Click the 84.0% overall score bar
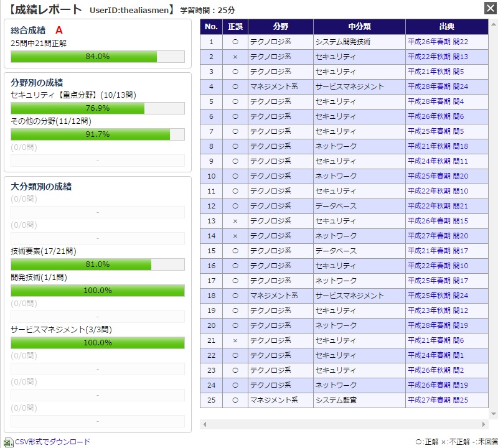498x448 pixels. [98, 57]
